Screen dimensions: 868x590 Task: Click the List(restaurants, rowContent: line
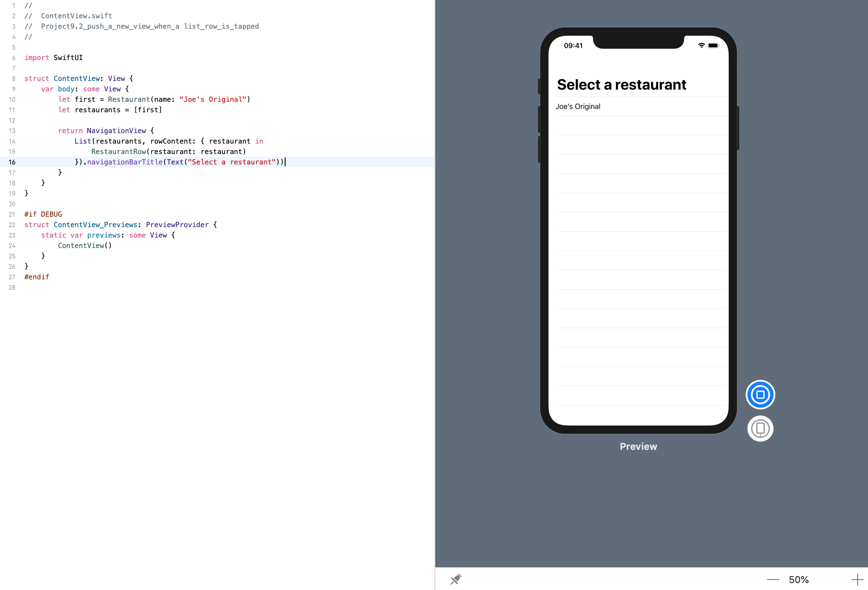169,141
